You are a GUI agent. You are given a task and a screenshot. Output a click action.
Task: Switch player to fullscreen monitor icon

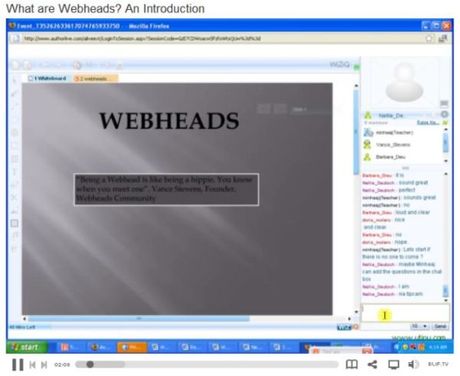tap(393, 364)
